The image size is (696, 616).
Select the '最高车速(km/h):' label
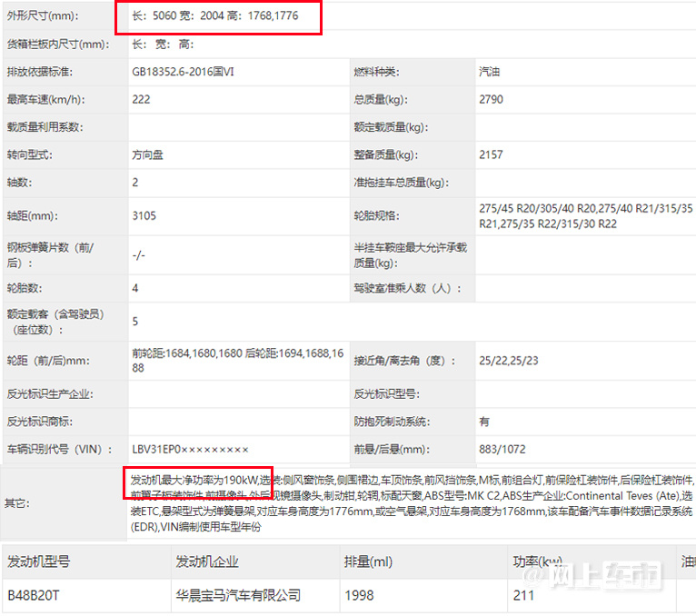pyautogui.click(x=45, y=99)
